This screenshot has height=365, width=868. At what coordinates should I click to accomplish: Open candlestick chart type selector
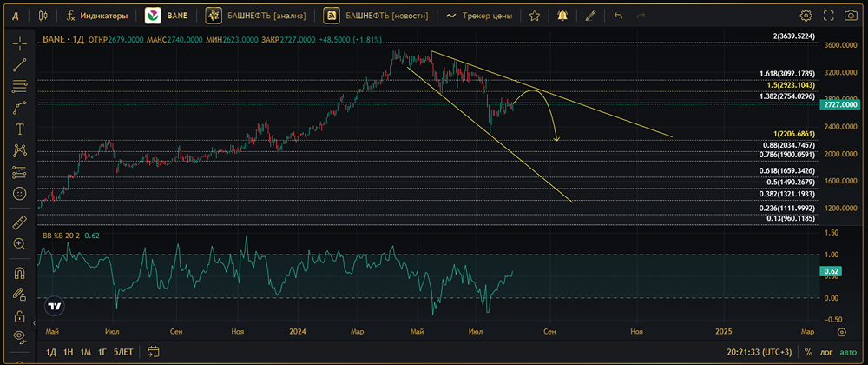(43, 16)
